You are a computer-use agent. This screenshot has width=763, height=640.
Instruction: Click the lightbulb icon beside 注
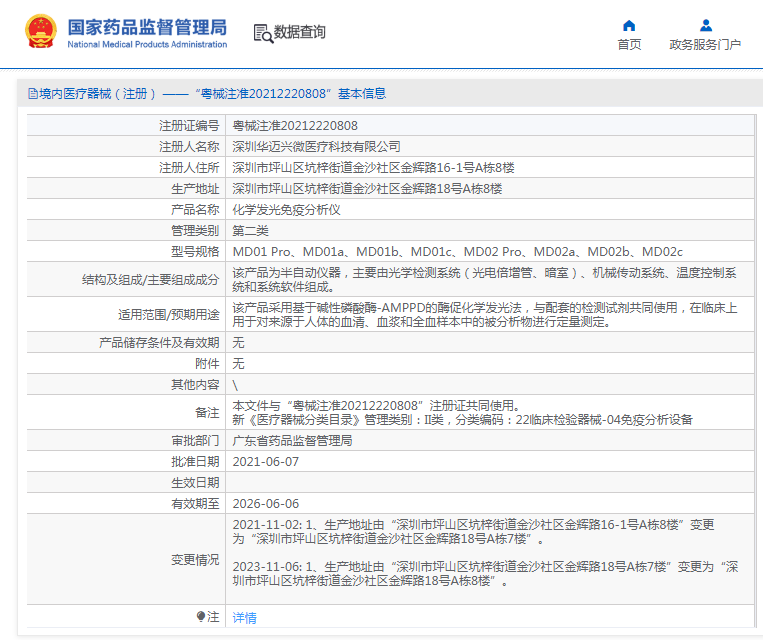click(201, 617)
